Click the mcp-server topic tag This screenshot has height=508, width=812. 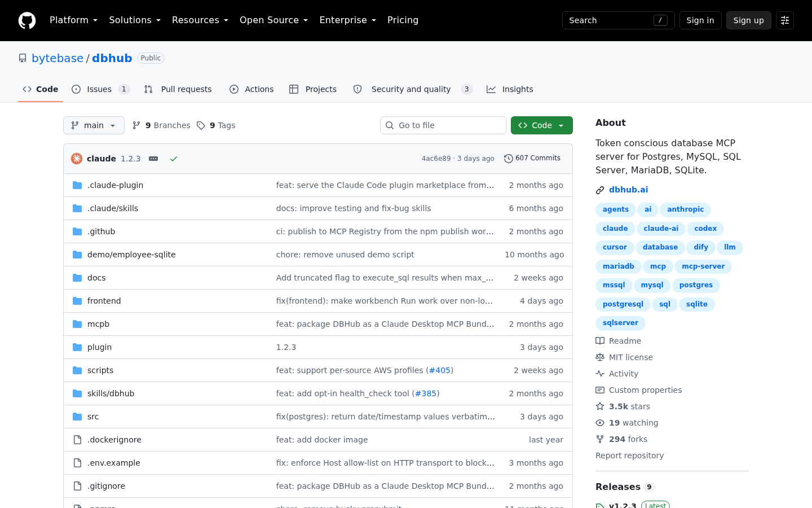pyautogui.click(x=704, y=266)
